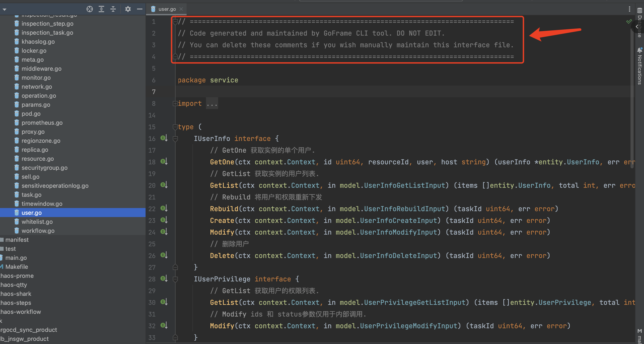Click the collapse all icon in project toolbar
Screen dimensions: 644x344
click(x=113, y=9)
